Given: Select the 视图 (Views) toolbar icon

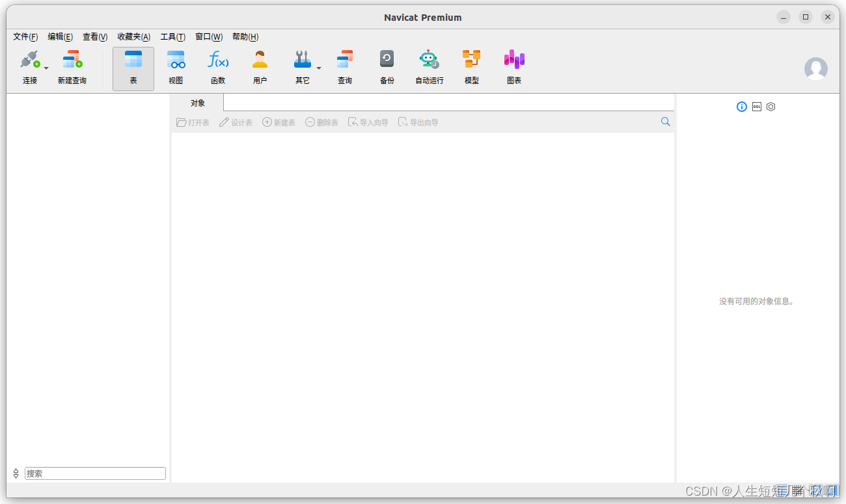Looking at the screenshot, I should [x=176, y=67].
